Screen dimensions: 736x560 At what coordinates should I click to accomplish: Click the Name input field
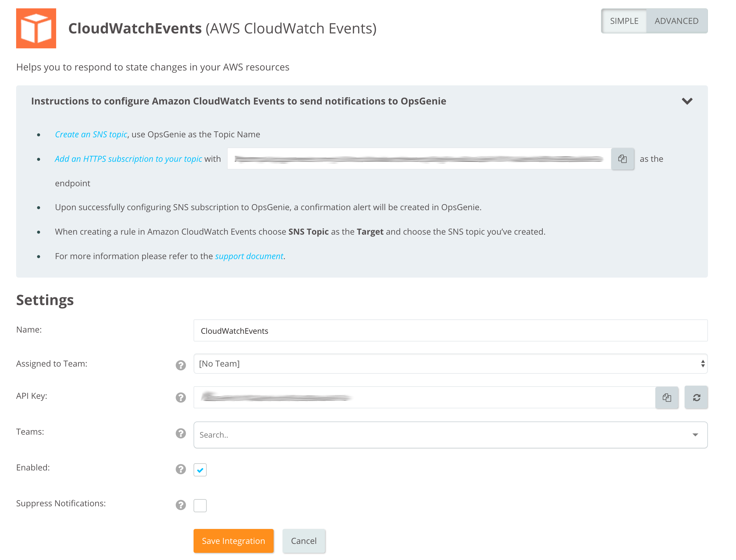coord(450,331)
